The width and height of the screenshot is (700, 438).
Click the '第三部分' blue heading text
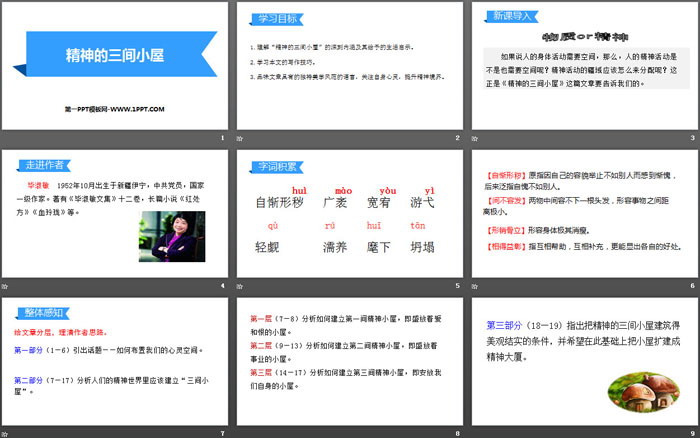506,325
